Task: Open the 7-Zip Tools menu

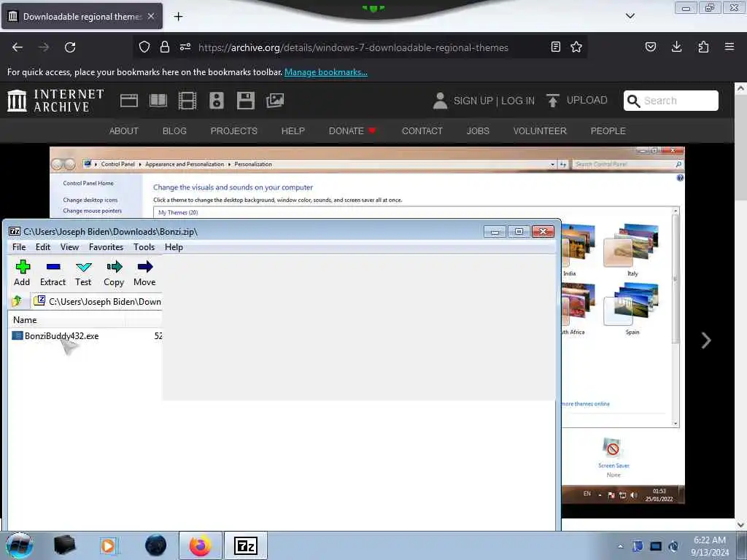Action: pyautogui.click(x=144, y=247)
